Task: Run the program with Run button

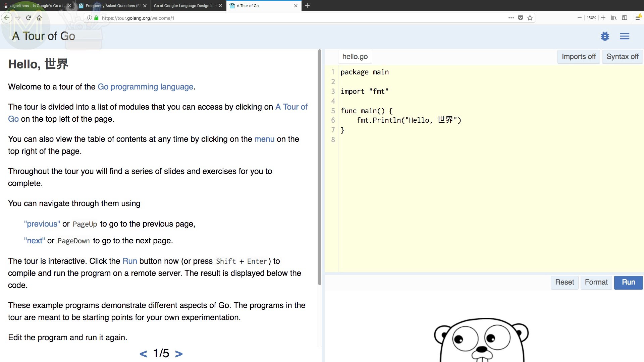Action: [628, 282]
